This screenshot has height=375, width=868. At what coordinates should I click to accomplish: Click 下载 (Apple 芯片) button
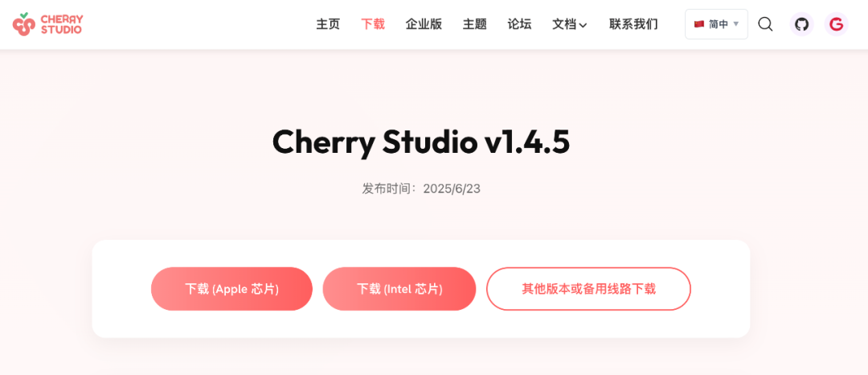[x=231, y=289]
